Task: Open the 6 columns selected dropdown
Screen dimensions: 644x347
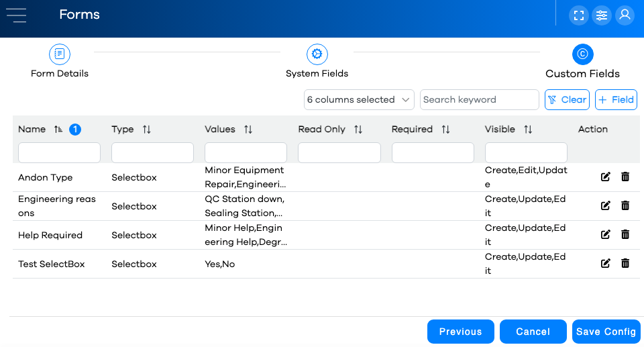Action: point(359,99)
